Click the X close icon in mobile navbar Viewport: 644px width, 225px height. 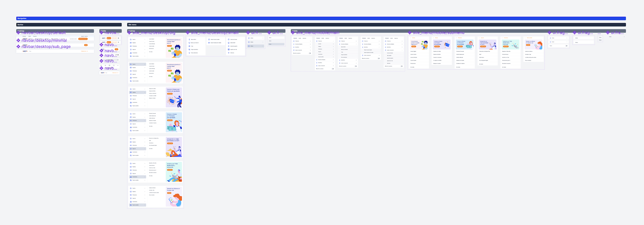tap(118, 42)
